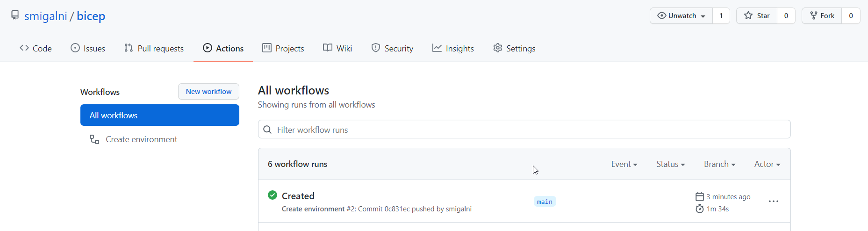Open the Actor filter dropdown
Image resolution: width=868 pixels, height=231 pixels.
pos(767,164)
